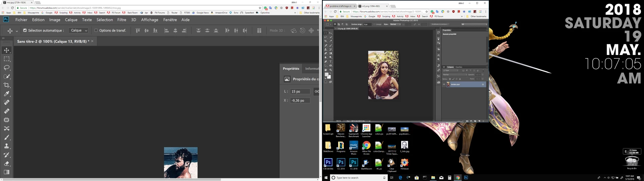Open the 3D workspace dropdown in small Photoshop
Viewport: 644px width, 181px height.
[x=474, y=24]
